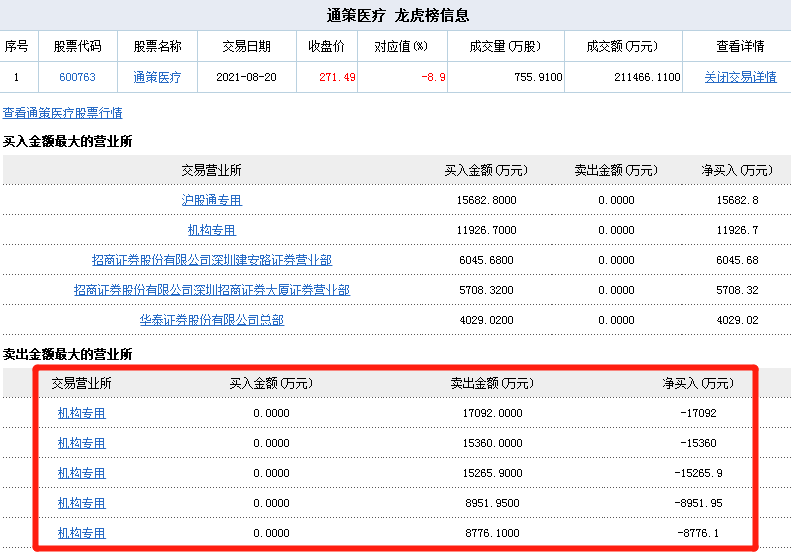The width and height of the screenshot is (791, 553).
Task: Click the 股票代码 column header
Action: [x=77, y=46]
